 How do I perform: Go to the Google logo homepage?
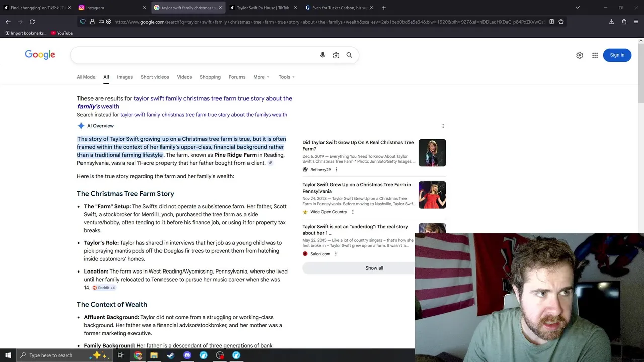[x=40, y=55]
